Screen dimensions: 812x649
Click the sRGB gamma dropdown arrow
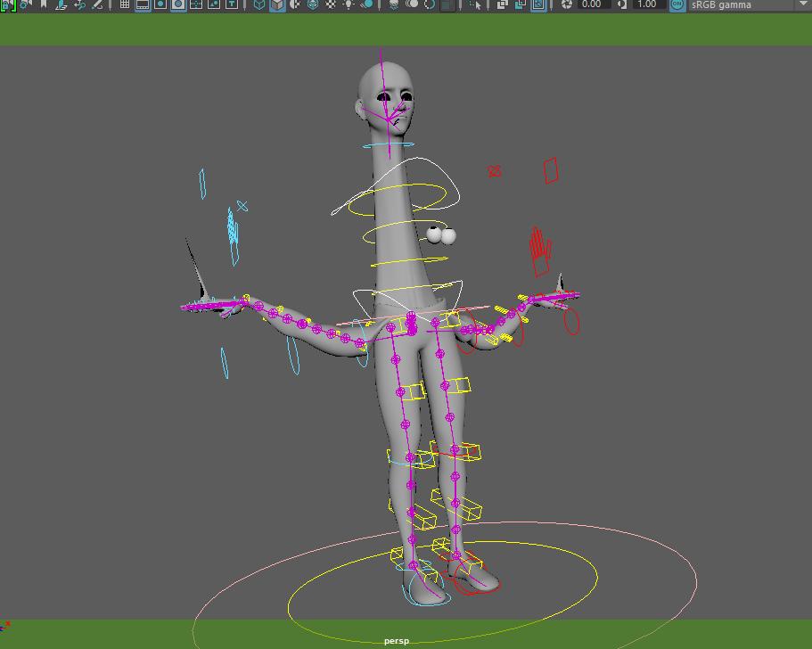click(804, 4)
